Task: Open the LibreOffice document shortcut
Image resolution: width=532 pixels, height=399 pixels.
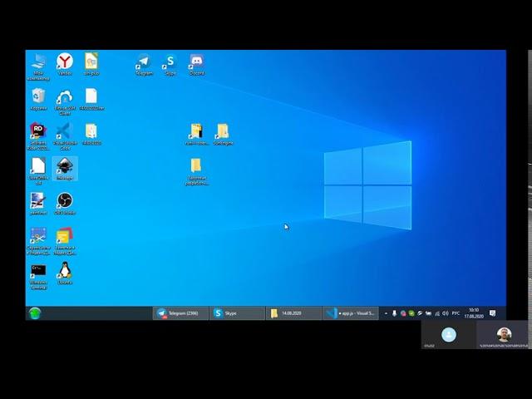Action: click(x=38, y=171)
